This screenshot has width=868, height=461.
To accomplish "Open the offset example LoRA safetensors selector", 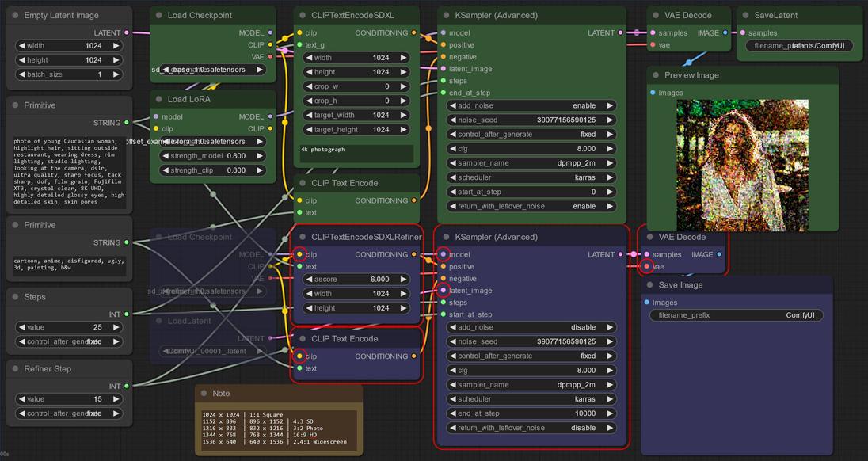I will point(212,142).
